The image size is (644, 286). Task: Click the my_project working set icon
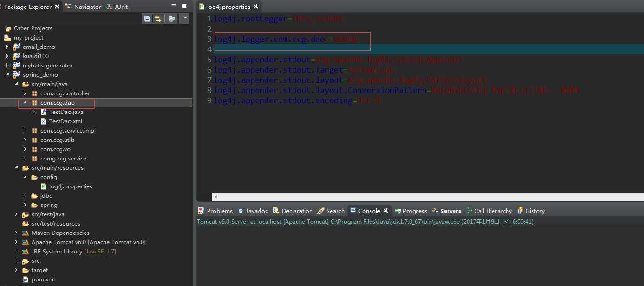click(8, 37)
